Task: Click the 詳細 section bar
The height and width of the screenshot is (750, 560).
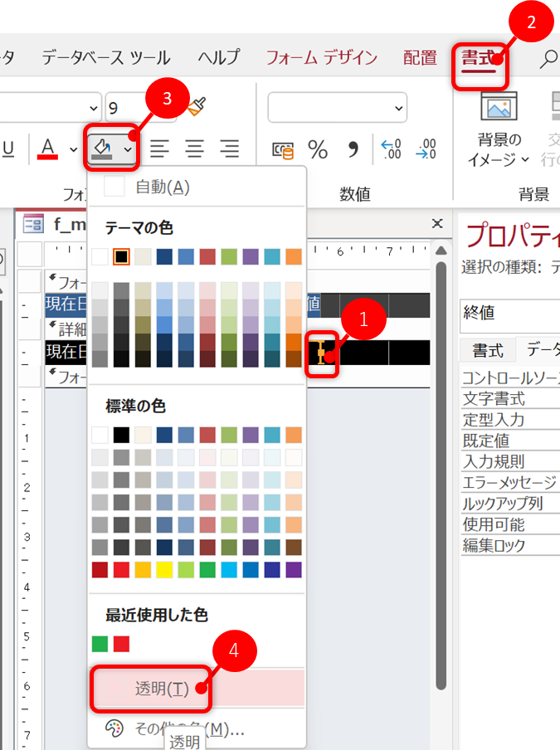Action: [x=66, y=329]
